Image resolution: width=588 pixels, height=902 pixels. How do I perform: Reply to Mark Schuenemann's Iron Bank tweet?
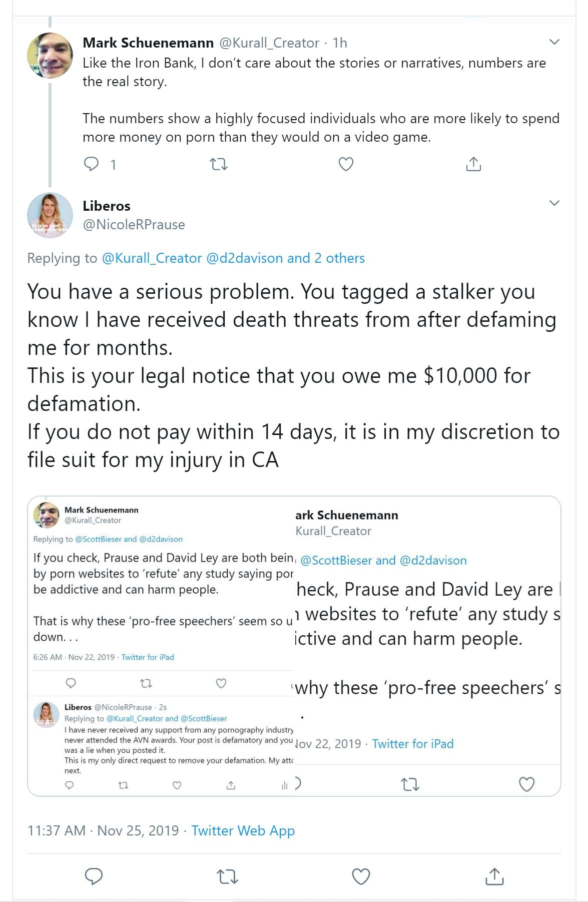[x=92, y=164]
